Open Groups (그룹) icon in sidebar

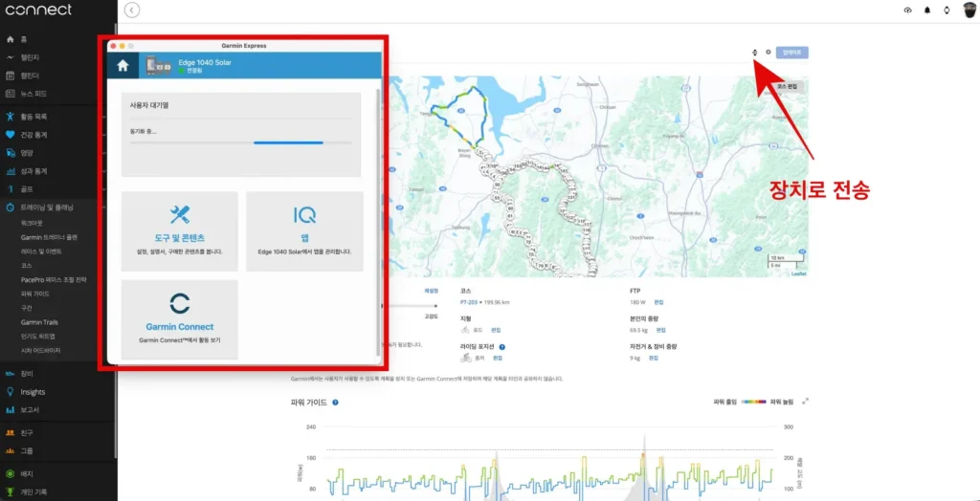(x=10, y=451)
